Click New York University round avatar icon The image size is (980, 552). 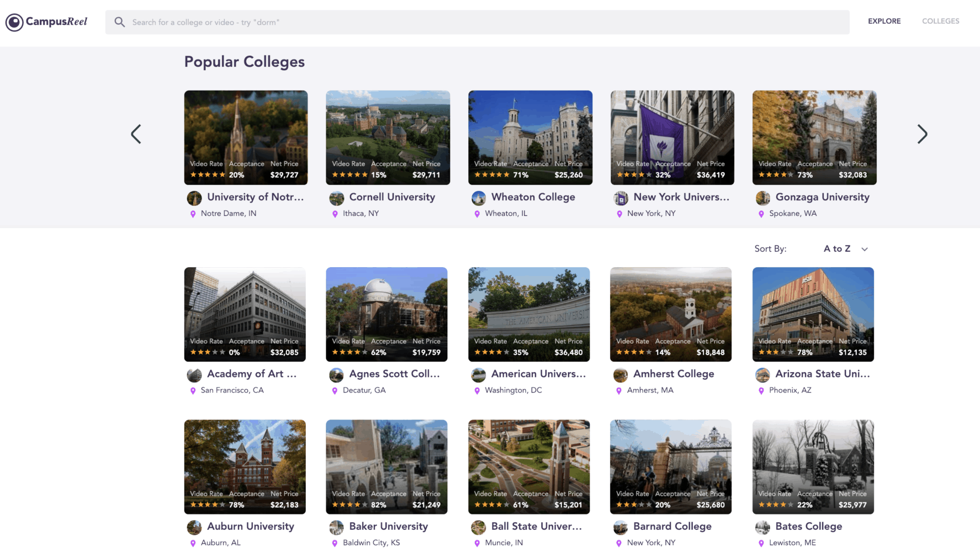tap(621, 198)
